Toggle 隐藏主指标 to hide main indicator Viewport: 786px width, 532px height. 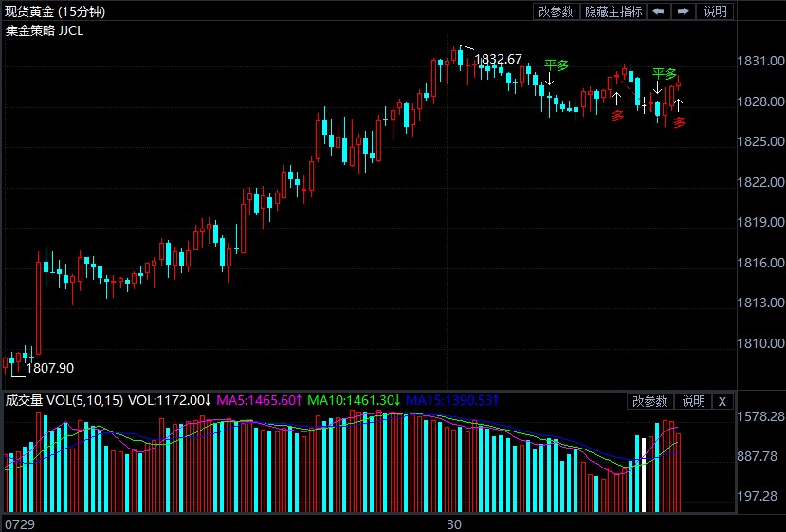click(x=613, y=11)
